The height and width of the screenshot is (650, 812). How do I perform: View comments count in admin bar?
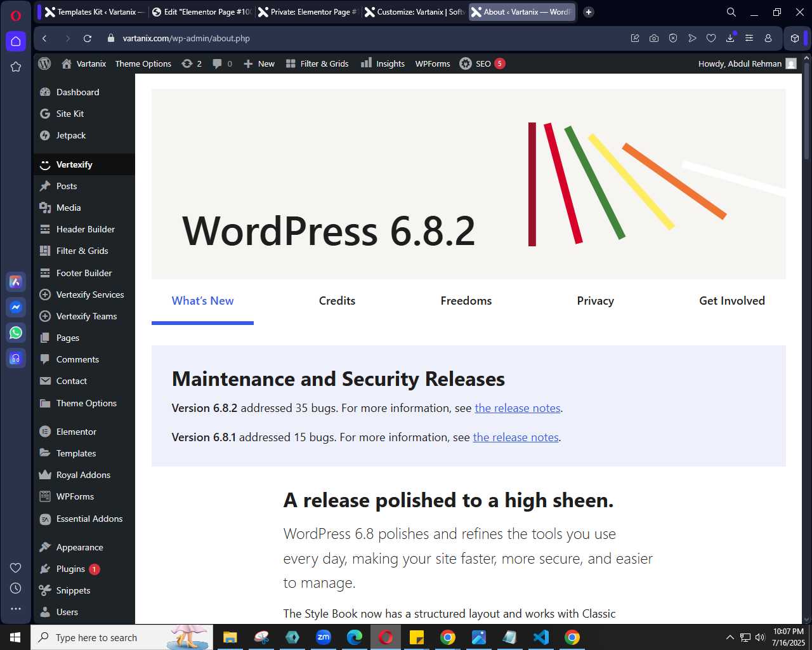tap(223, 63)
